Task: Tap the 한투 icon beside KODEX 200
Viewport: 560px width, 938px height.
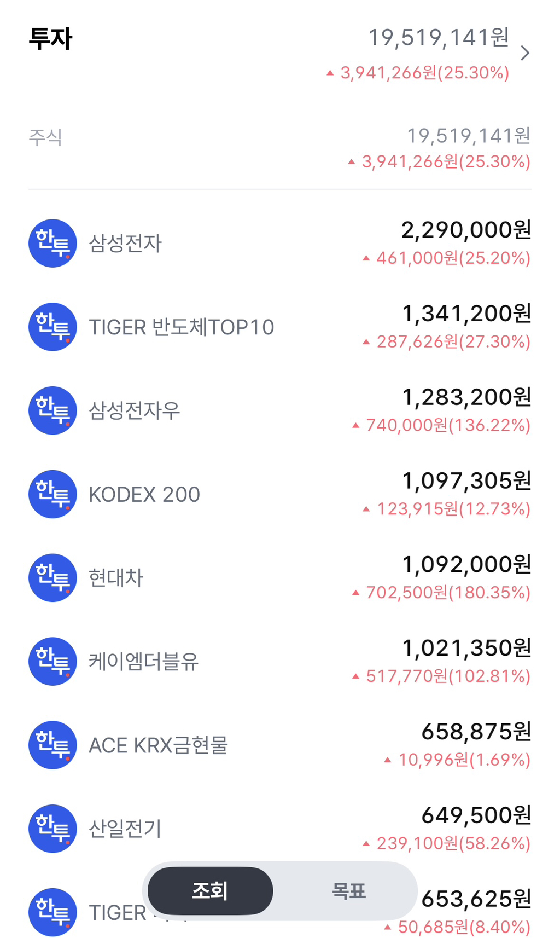Action: (x=52, y=494)
